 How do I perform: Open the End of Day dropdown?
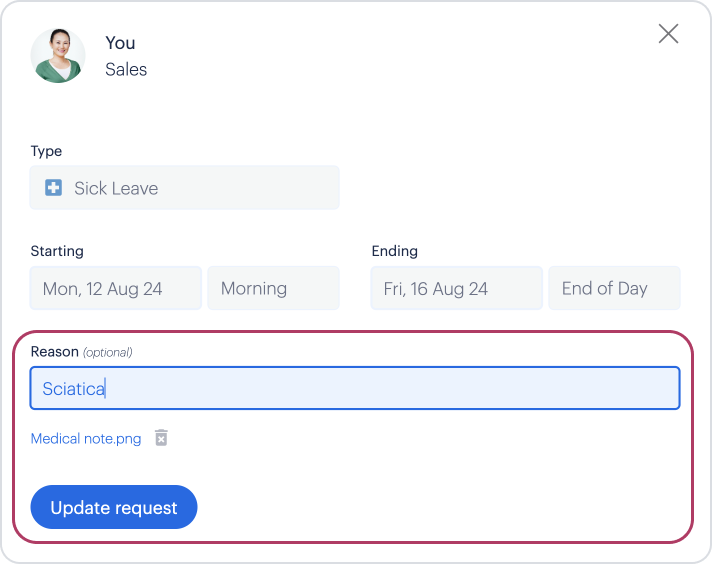pyautogui.click(x=614, y=288)
